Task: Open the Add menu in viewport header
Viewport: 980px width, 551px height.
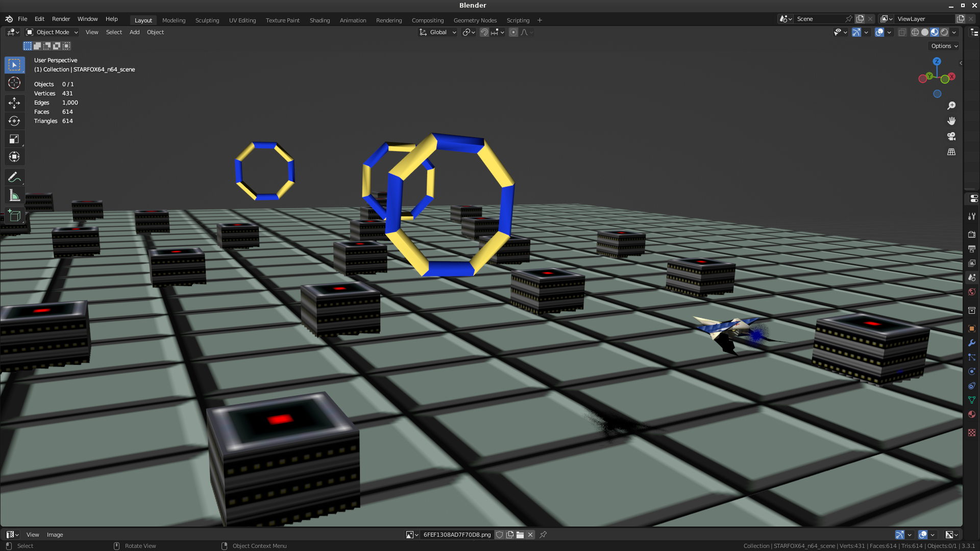Action: 134,32
